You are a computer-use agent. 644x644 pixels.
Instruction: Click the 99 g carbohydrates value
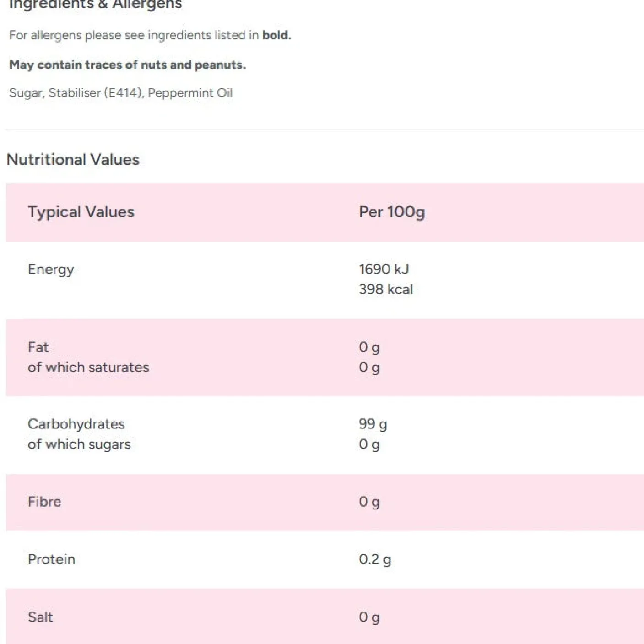[373, 424]
